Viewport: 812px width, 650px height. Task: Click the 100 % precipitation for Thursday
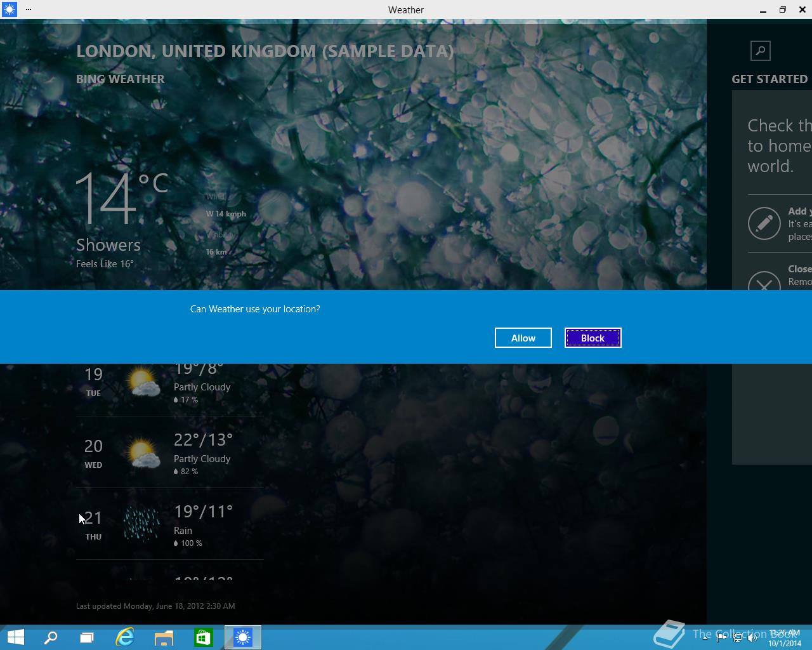click(x=188, y=543)
